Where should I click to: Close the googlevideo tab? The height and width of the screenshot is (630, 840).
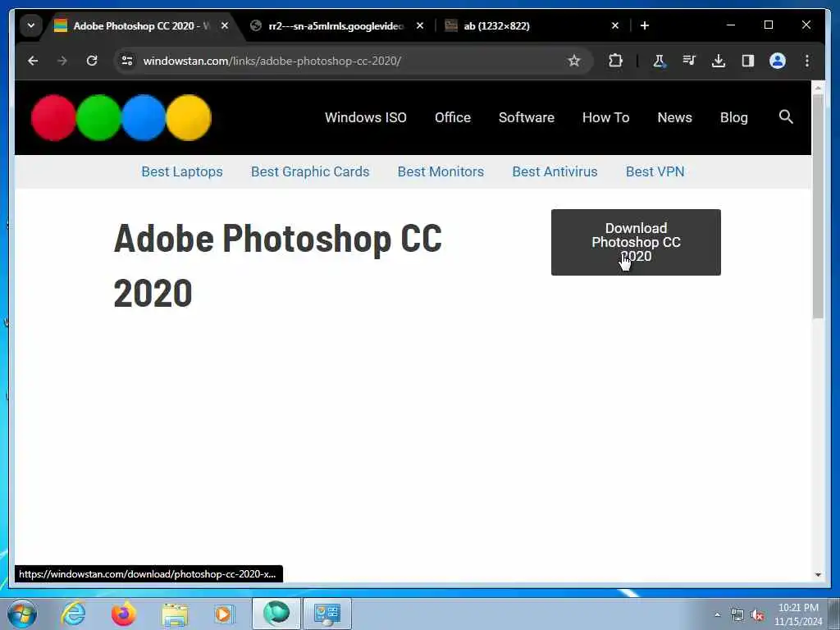tap(420, 25)
